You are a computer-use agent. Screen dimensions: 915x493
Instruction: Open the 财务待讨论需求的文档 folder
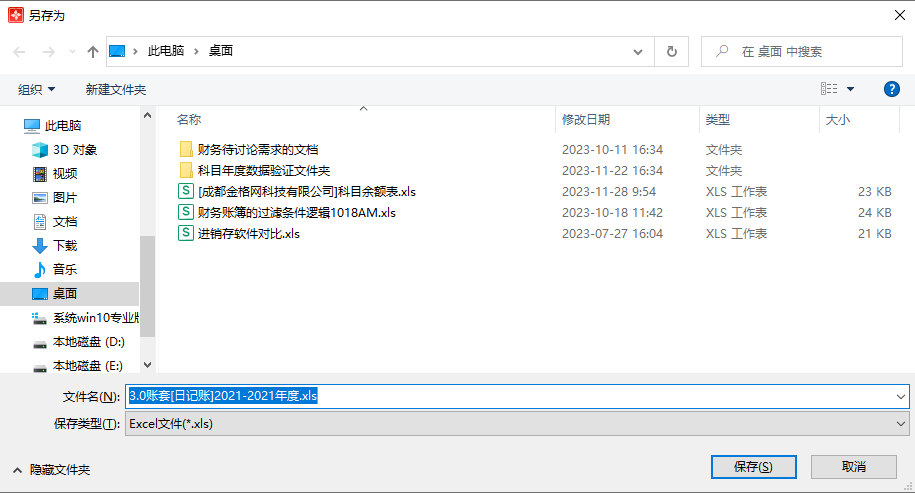(x=257, y=149)
